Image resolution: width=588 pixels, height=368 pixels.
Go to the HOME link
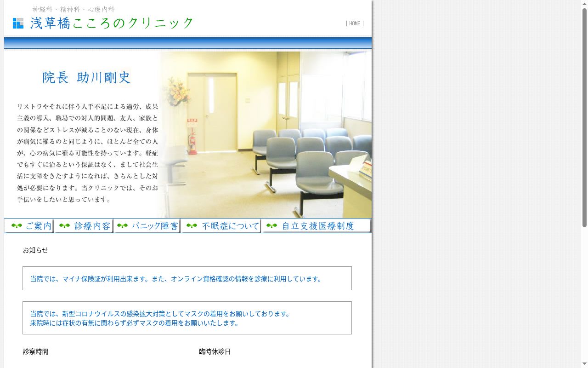(355, 23)
